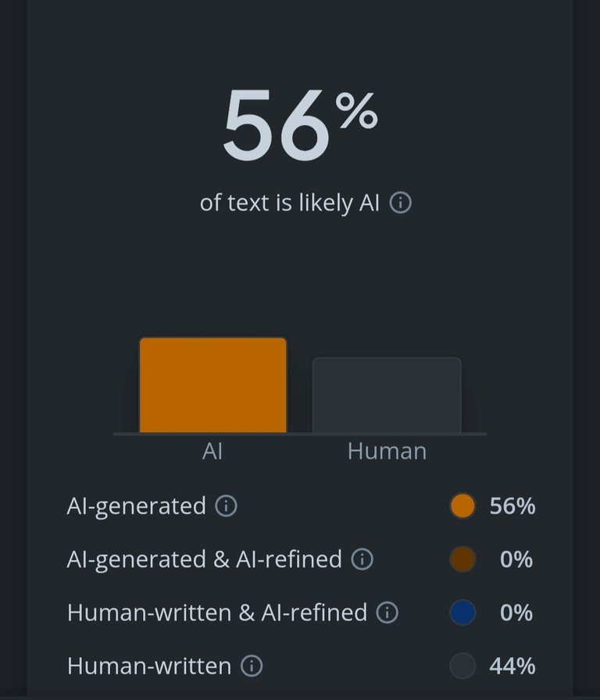Image resolution: width=600 pixels, height=700 pixels.
Task: Select the orange AI-generated color dot
Action: [462, 505]
